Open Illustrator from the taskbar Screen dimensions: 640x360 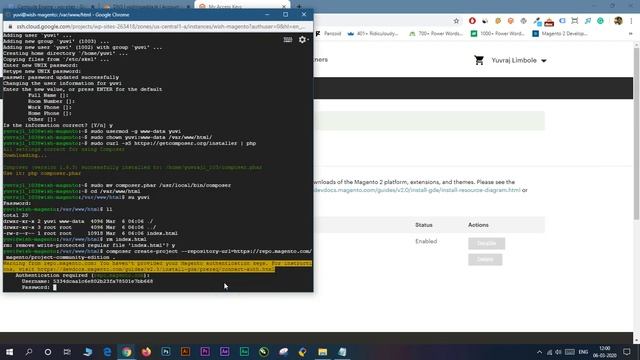pos(185,352)
